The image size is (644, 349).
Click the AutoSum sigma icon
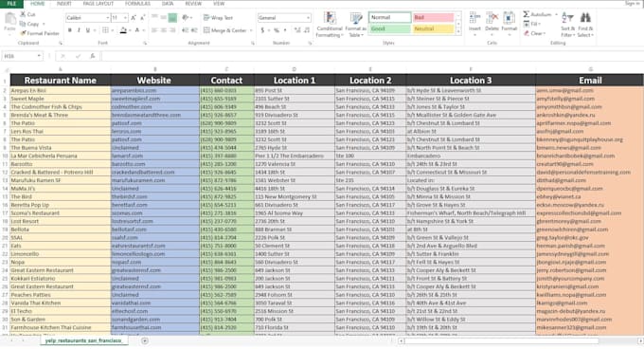coord(527,14)
